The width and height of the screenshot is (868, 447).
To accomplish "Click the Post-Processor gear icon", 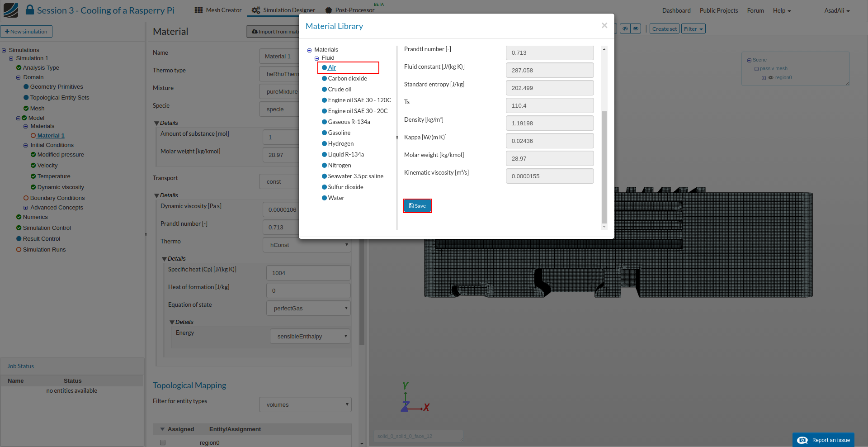I will pos(329,10).
